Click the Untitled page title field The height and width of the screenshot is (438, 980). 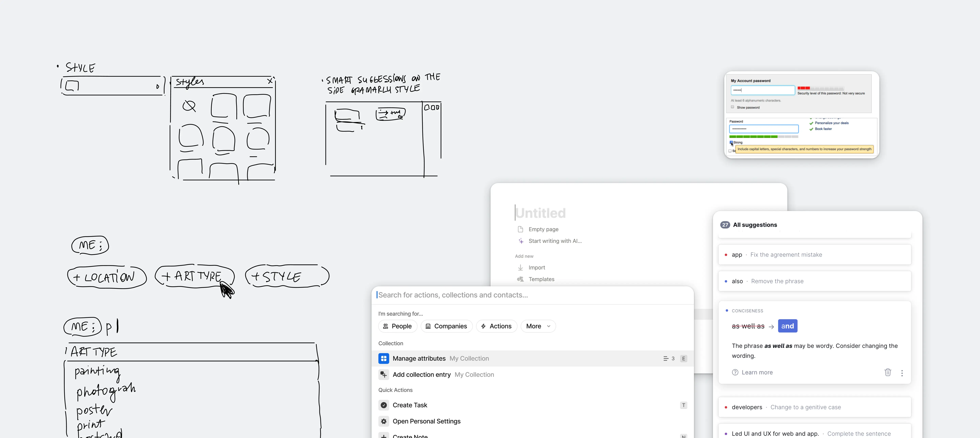[540, 213]
